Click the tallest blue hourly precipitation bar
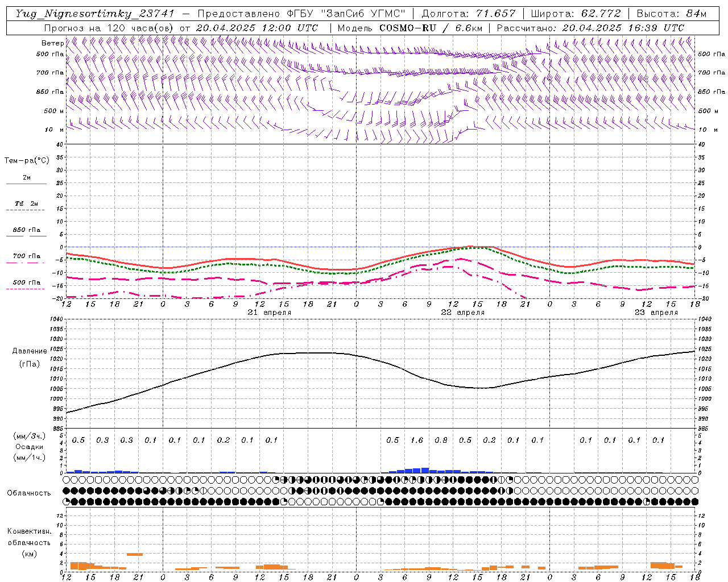 pyautogui.click(x=425, y=470)
